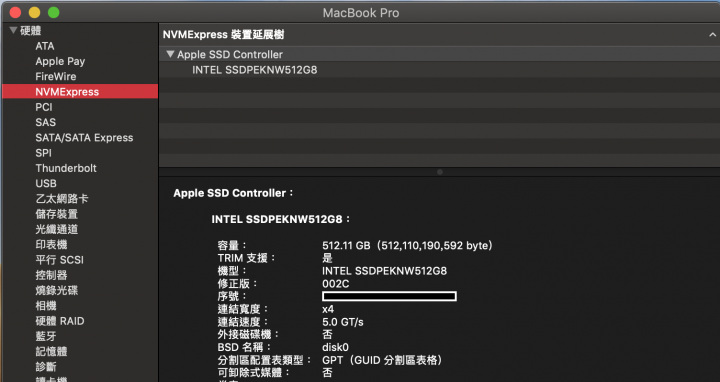Click the collapse chevron in NVMExpress header
This screenshot has width=720, height=382.
pos(712,35)
